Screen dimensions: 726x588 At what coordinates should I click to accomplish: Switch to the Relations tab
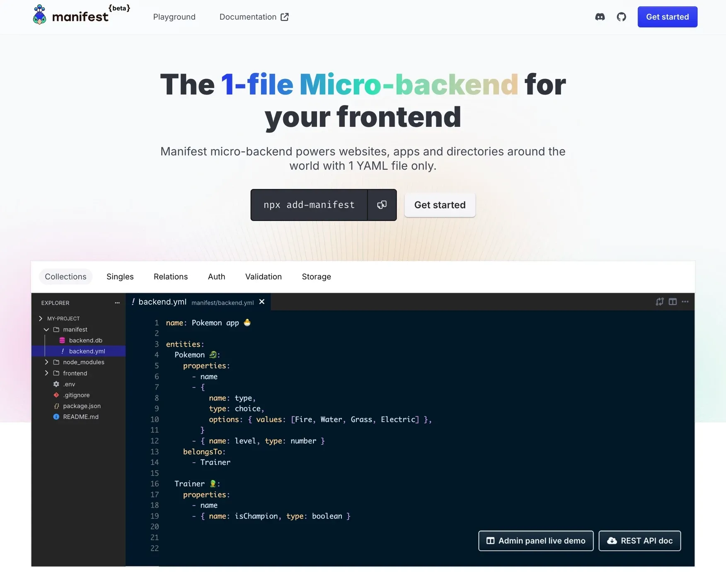pos(171,276)
